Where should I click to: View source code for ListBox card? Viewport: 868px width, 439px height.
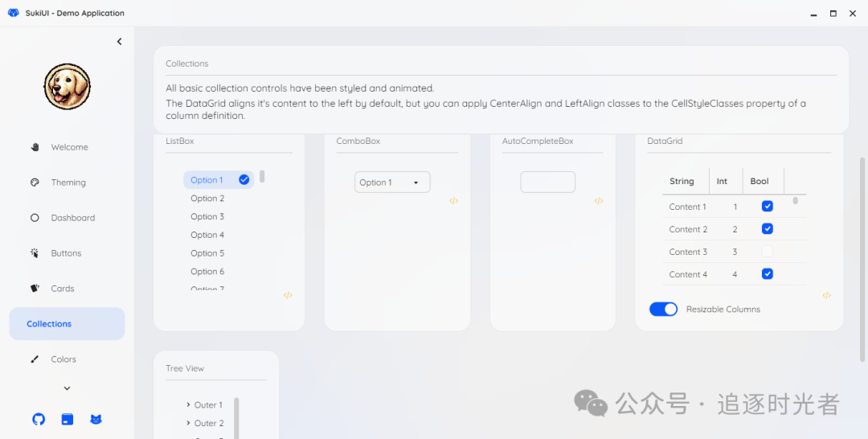point(288,295)
